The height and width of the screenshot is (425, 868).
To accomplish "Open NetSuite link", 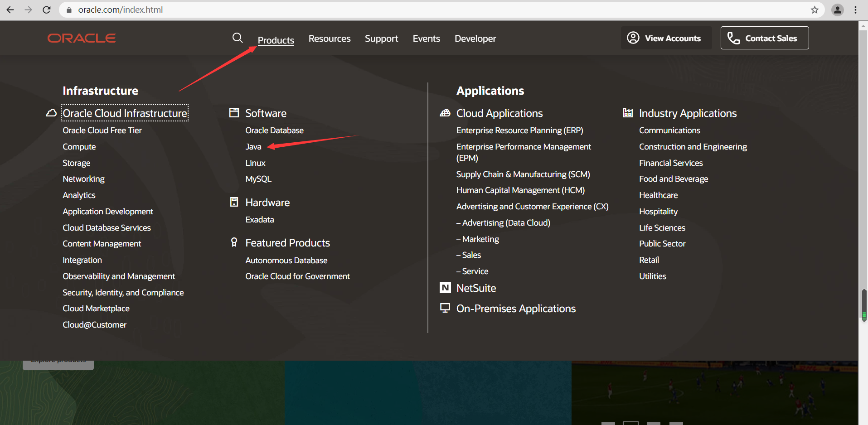I will click(x=476, y=288).
